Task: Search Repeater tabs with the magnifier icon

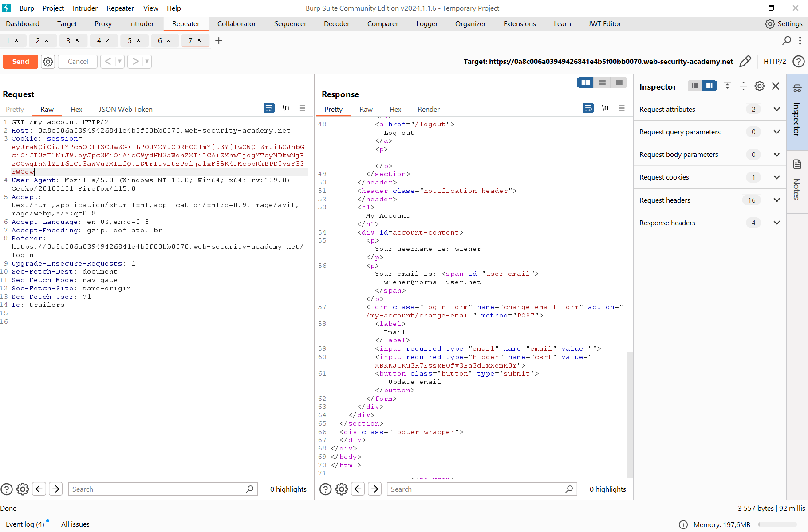Action: tap(787, 41)
